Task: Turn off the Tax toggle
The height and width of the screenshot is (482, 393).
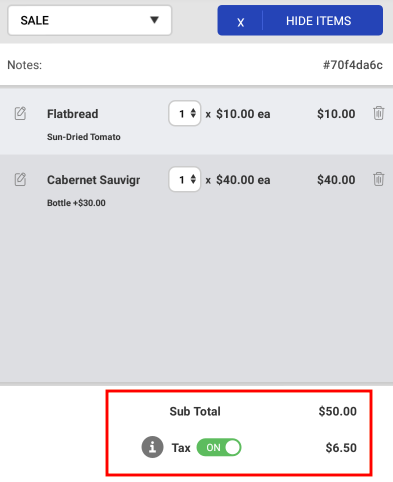Action: pos(219,447)
